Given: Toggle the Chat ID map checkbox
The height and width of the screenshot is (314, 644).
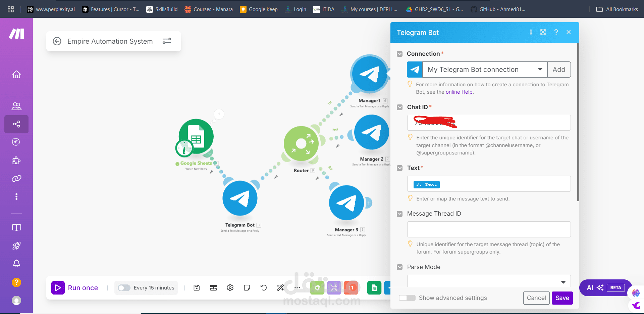Looking at the screenshot, I should pos(399,107).
